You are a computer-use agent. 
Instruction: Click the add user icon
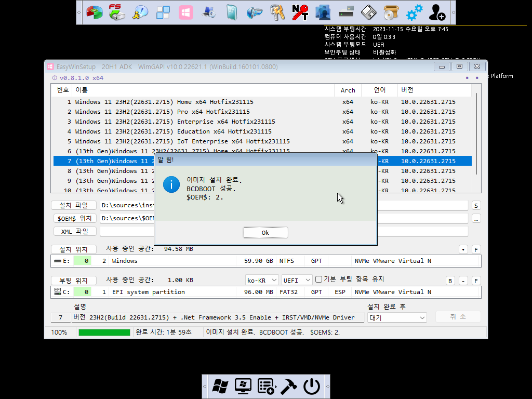tap(437, 12)
